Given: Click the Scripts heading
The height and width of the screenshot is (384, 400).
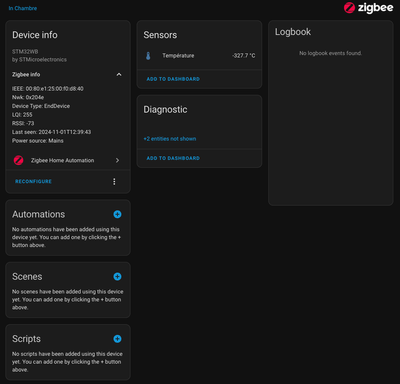Looking at the screenshot, I should (26, 339).
